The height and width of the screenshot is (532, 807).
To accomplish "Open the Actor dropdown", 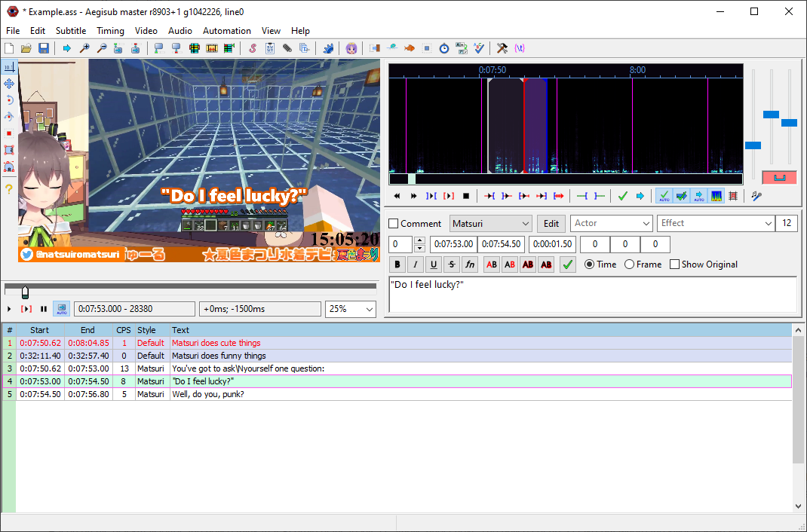I will [x=612, y=224].
